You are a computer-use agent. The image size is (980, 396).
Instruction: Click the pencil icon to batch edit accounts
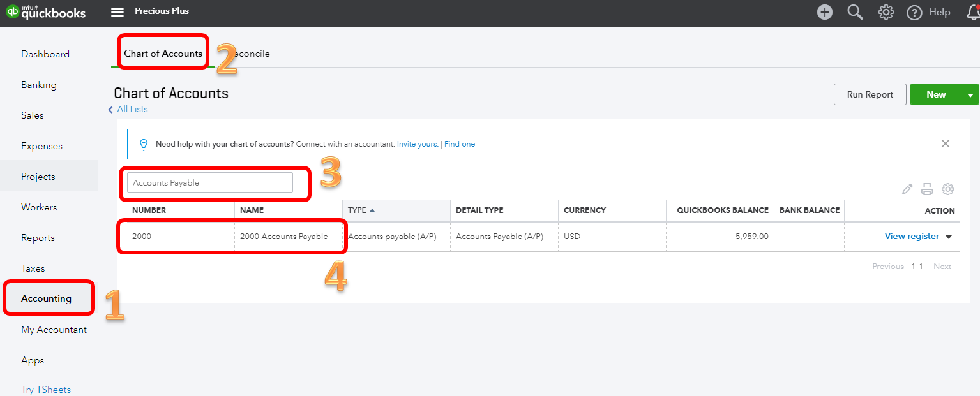tap(907, 189)
